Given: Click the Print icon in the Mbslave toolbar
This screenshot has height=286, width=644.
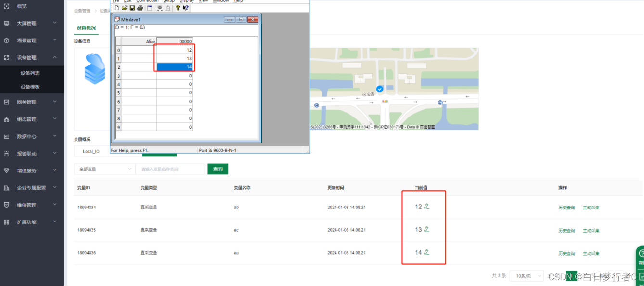Looking at the screenshot, I should tap(140, 8).
